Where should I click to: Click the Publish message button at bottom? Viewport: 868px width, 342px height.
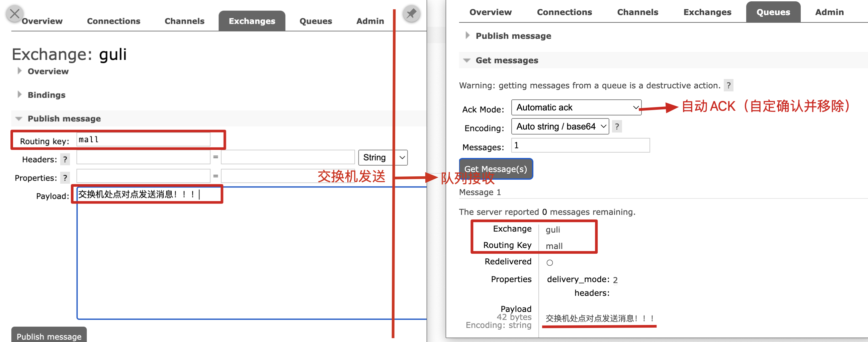coord(49,336)
